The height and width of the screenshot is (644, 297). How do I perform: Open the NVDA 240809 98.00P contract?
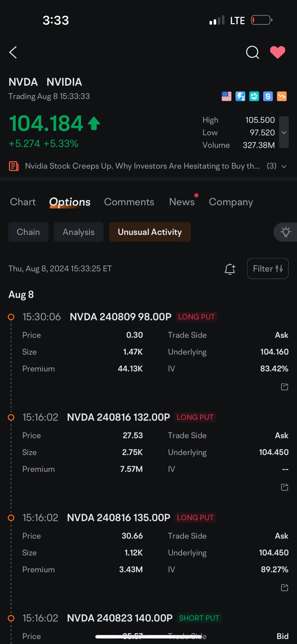pos(120,317)
